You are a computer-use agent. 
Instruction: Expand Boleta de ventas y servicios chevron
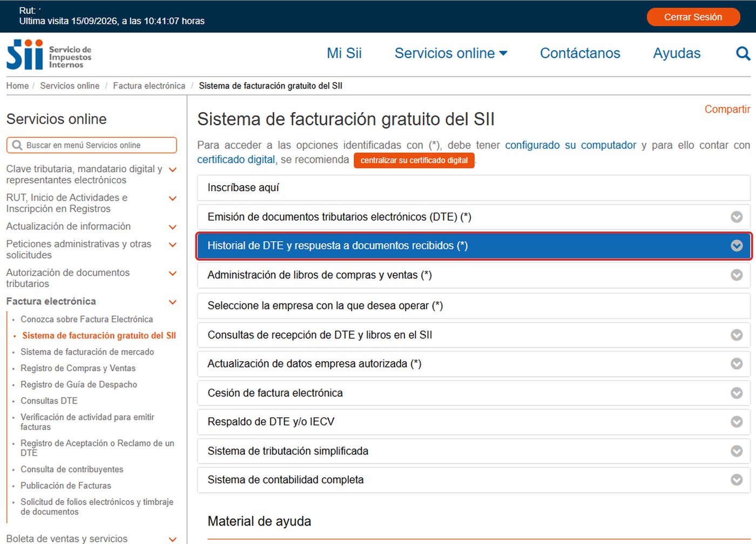pos(173,539)
